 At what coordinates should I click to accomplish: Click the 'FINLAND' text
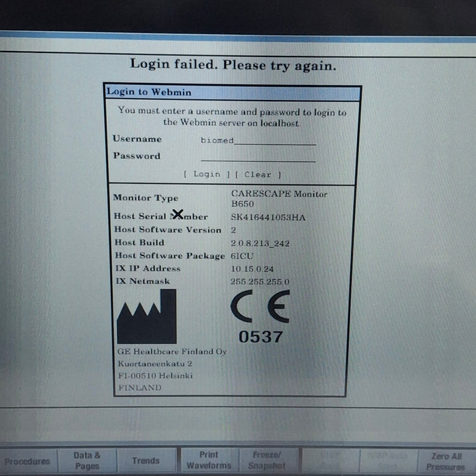coord(139,388)
